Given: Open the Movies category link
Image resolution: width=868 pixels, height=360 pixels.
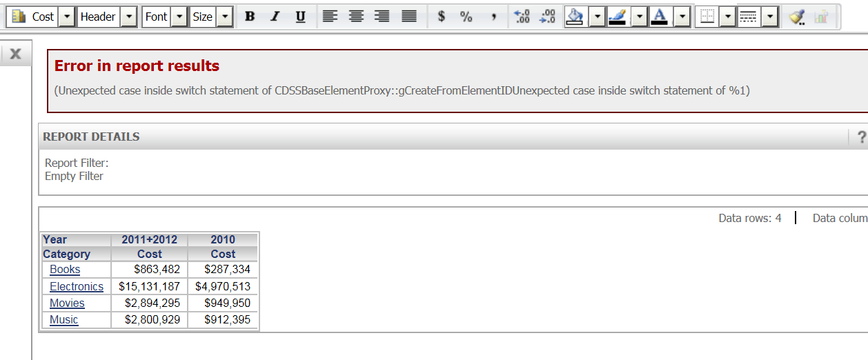Looking at the screenshot, I should [67, 303].
